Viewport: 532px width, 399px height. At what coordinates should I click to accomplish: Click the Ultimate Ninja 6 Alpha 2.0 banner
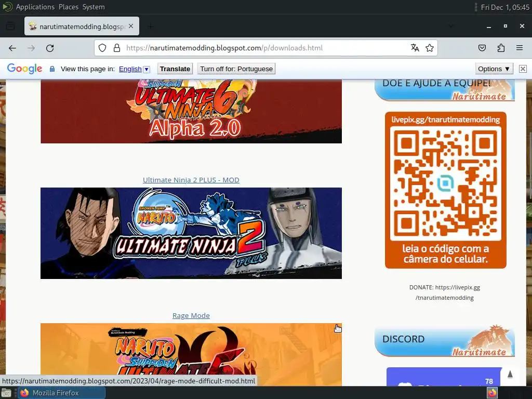pos(191,111)
